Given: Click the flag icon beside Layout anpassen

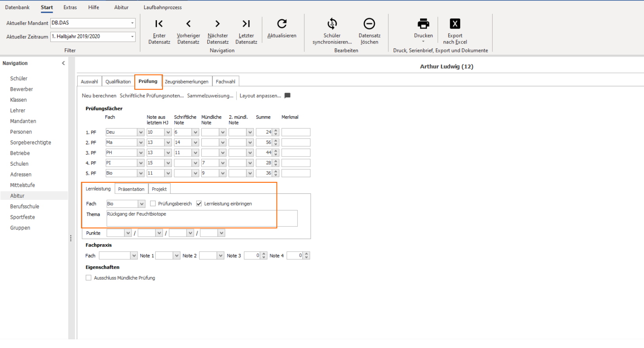Looking at the screenshot, I should (288, 96).
